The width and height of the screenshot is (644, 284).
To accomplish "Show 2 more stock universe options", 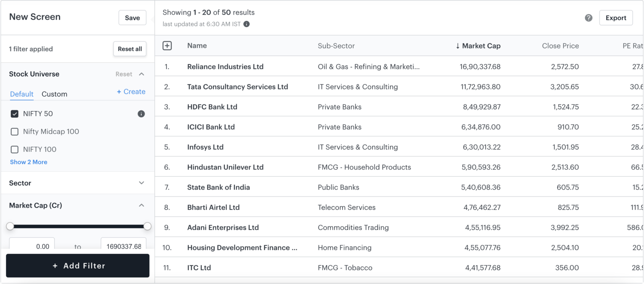I will [x=29, y=162].
